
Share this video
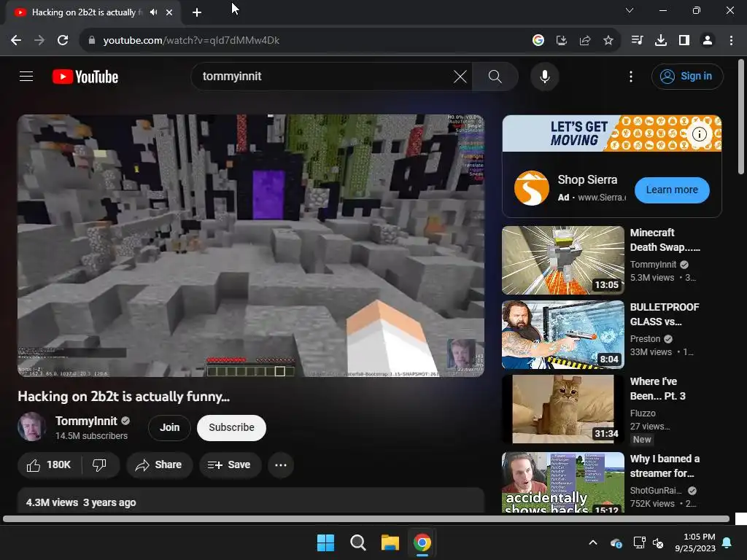(x=159, y=464)
